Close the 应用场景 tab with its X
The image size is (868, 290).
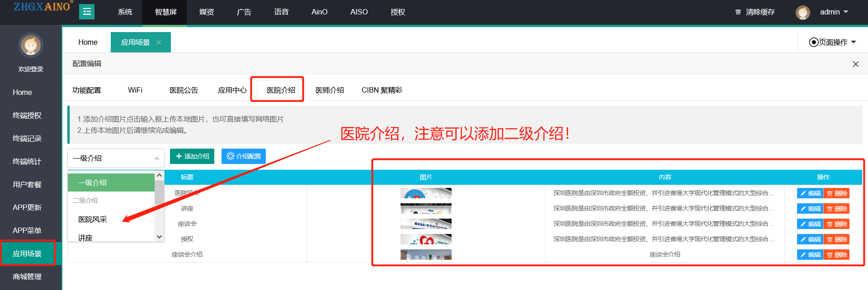pos(159,42)
